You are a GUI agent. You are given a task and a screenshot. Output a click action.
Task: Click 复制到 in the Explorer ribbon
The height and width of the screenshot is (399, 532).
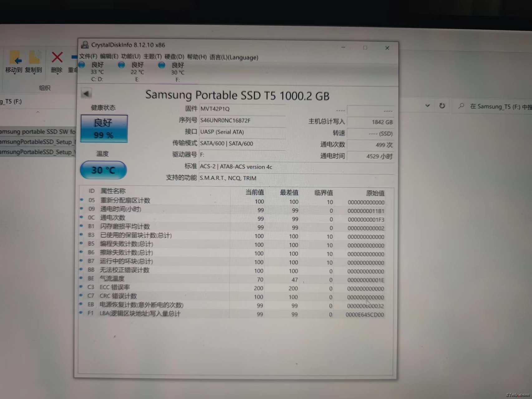[x=33, y=62]
